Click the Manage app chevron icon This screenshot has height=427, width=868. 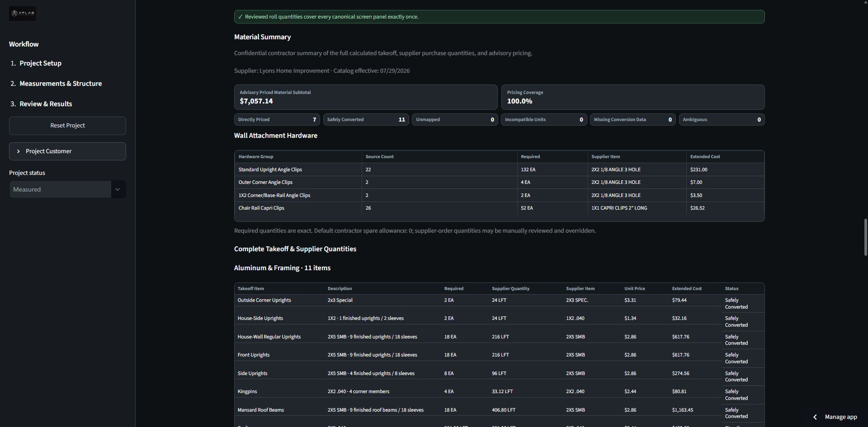coord(815,417)
